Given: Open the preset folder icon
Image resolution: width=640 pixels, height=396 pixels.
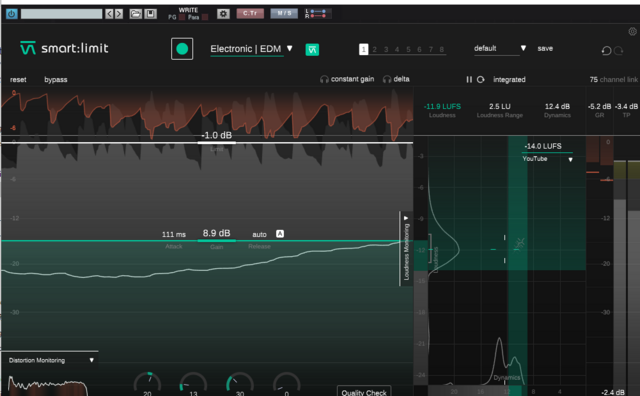Looking at the screenshot, I should 136,14.
